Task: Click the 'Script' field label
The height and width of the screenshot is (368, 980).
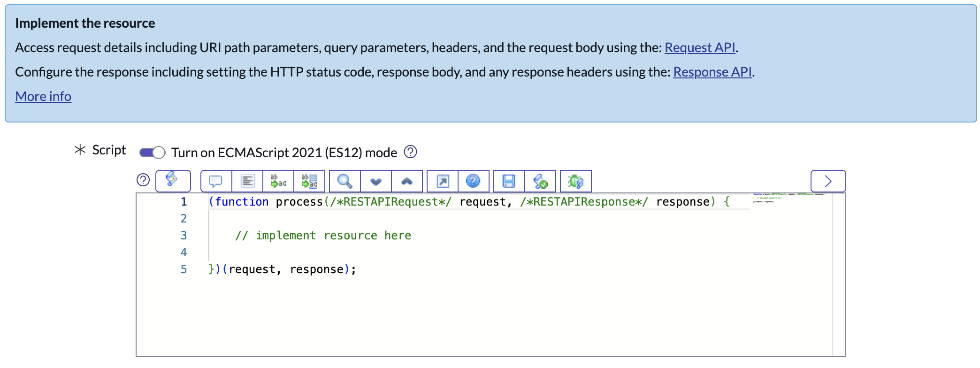Action: coord(109,150)
